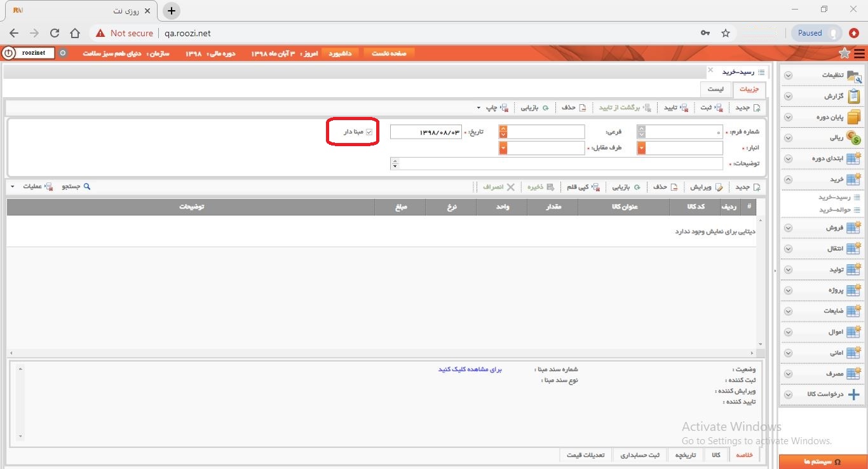This screenshot has height=469, width=868.
Task: Click the امانی module icon
Action: point(854,352)
